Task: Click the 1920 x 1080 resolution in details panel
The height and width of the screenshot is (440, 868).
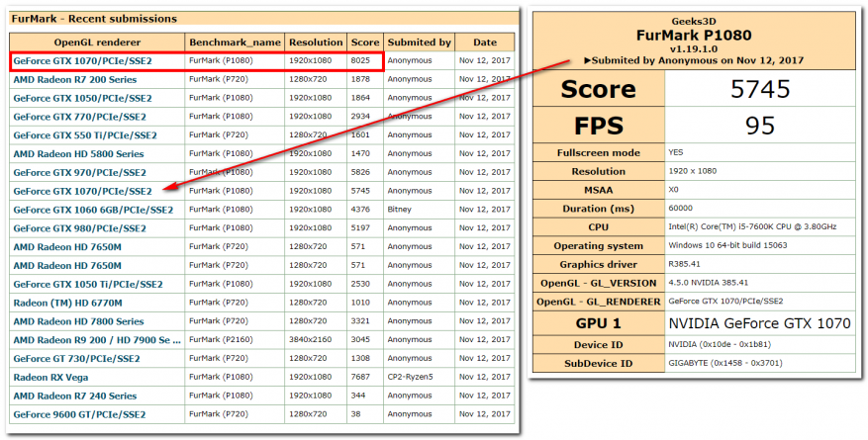Action: point(693,171)
